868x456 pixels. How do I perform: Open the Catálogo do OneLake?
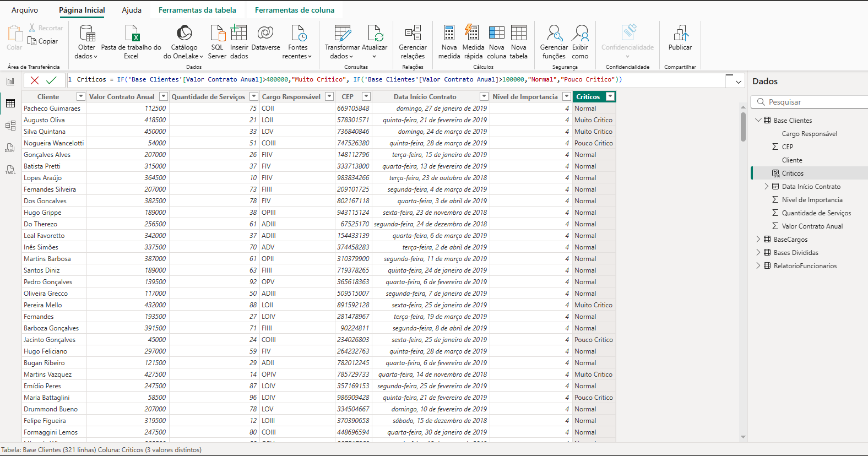click(184, 42)
